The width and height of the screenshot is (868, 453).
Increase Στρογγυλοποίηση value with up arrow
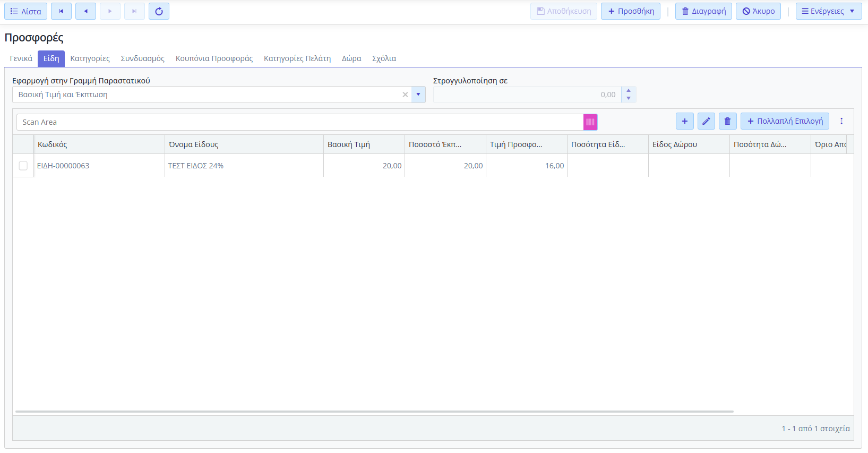click(x=629, y=91)
